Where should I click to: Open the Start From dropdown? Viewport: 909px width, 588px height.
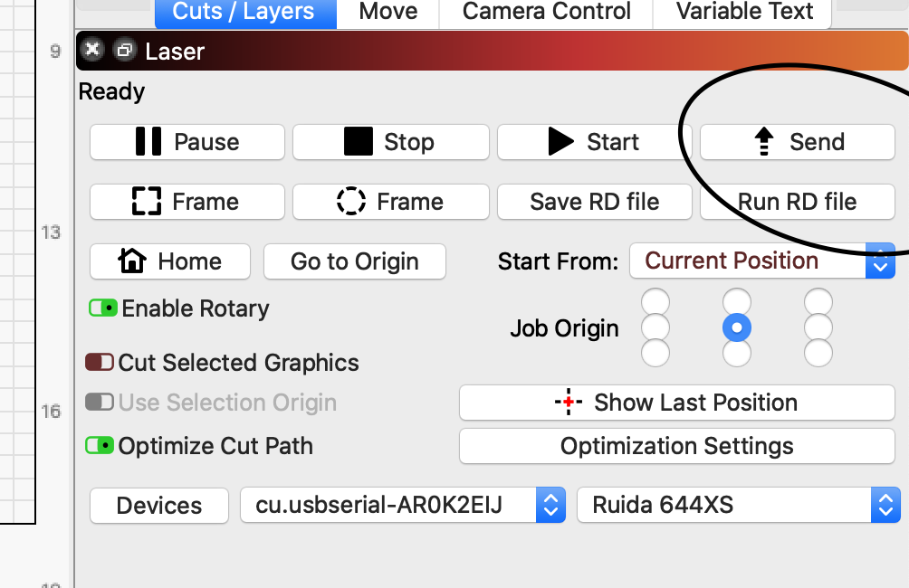[762, 261]
